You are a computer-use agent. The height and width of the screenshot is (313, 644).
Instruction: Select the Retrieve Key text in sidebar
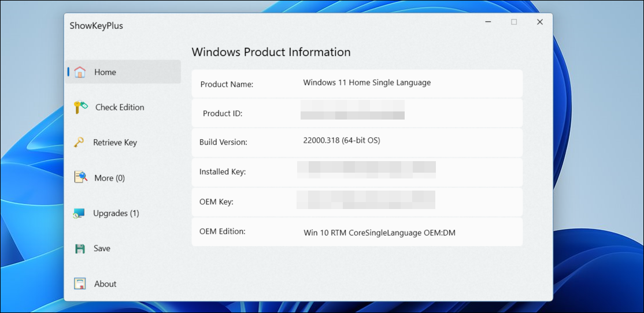click(x=115, y=143)
